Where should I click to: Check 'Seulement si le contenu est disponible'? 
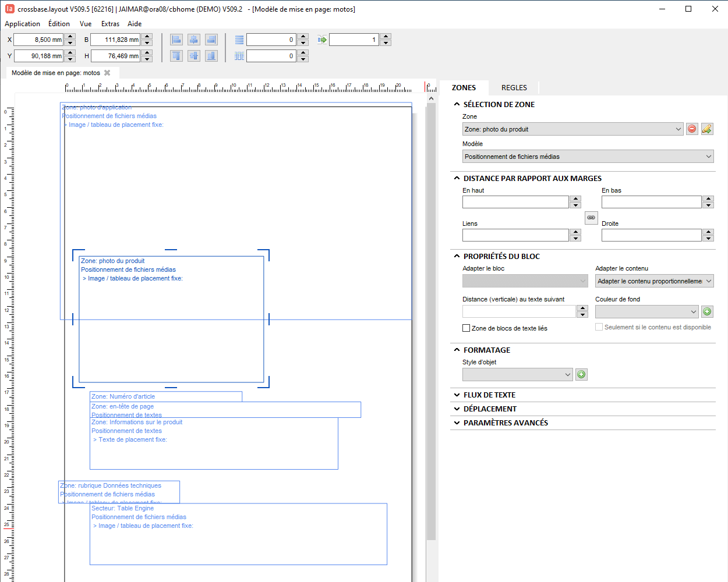(599, 327)
